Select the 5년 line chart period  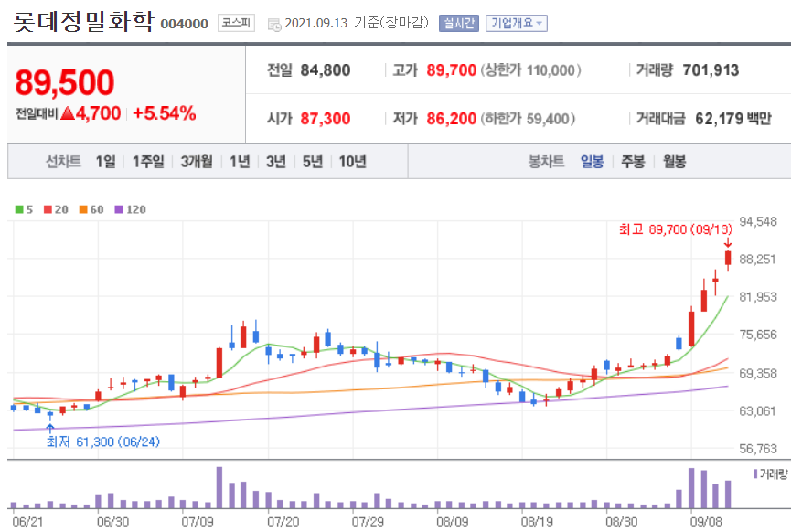point(312,162)
